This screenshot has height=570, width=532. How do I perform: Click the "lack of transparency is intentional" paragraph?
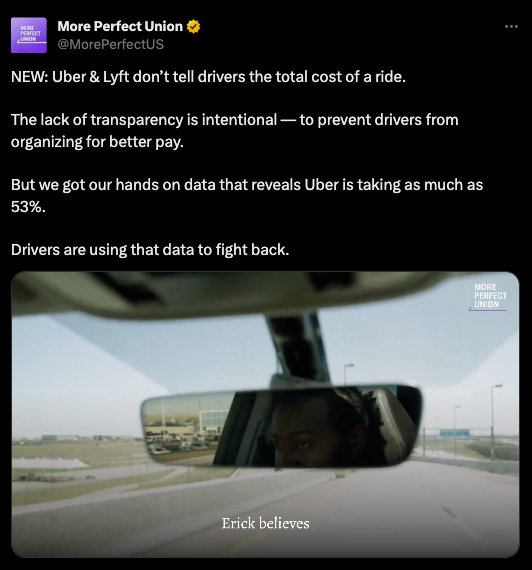(235, 131)
